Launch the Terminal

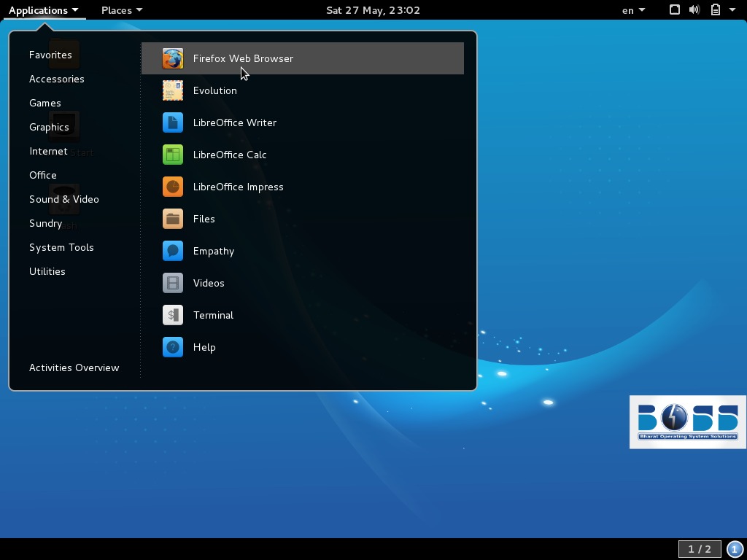(213, 315)
